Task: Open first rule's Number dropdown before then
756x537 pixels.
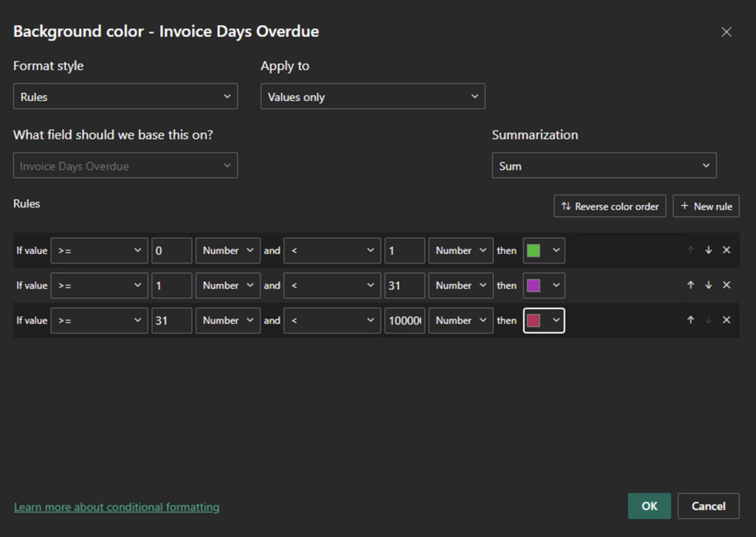Action: 461,251
